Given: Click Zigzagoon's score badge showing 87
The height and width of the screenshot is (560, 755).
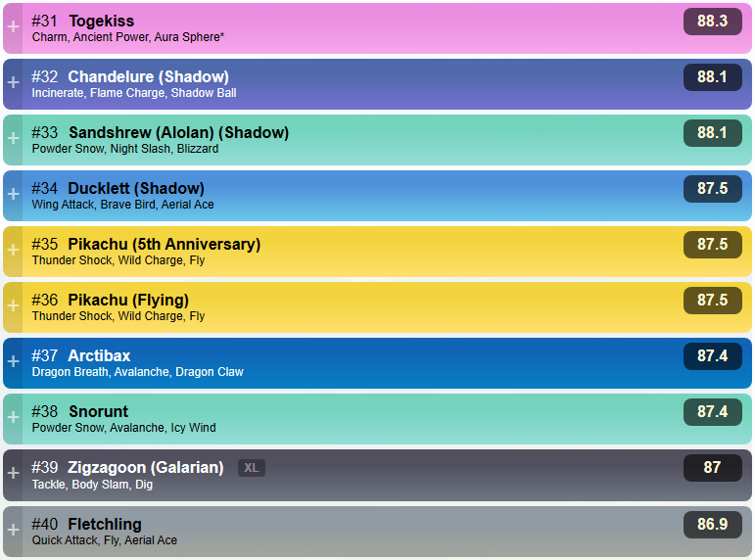Looking at the screenshot, I should tap(712, 468).
